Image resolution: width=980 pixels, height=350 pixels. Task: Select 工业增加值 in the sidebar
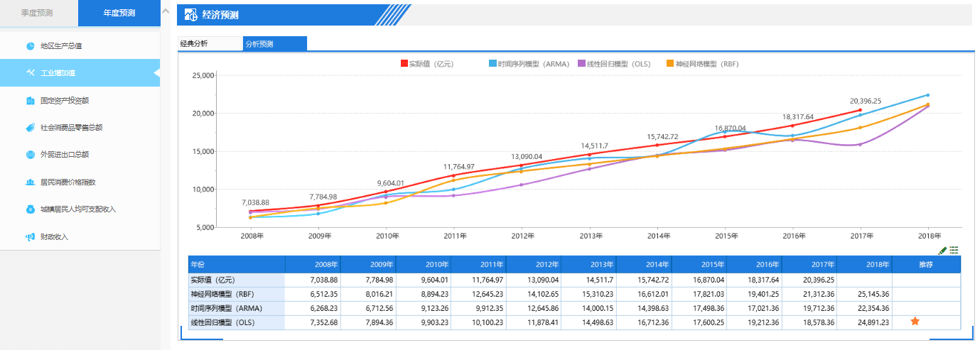(x=80, y=72)
